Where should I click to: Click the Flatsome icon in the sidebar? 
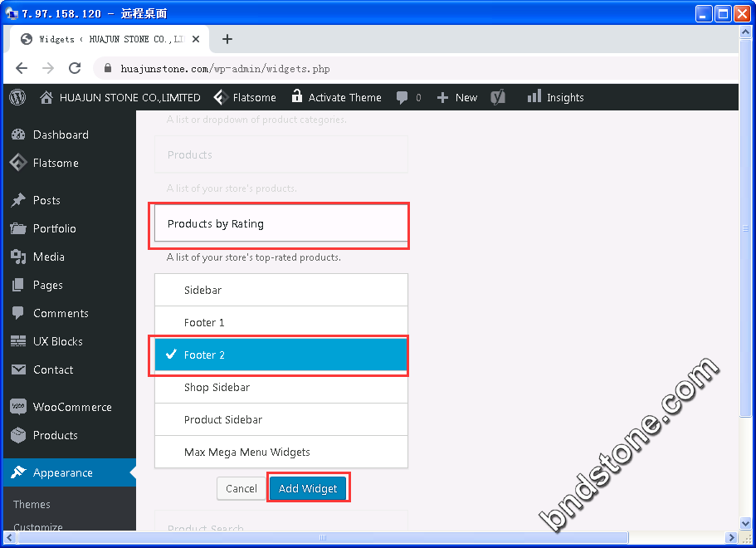(18, 163)
